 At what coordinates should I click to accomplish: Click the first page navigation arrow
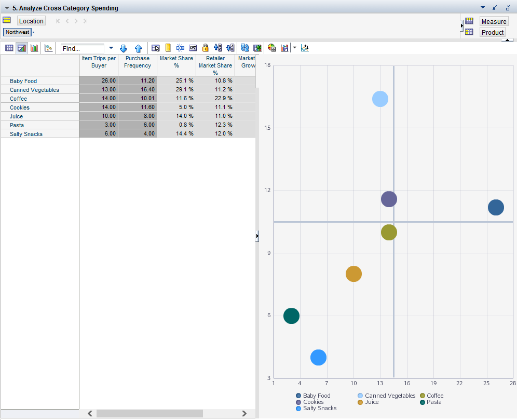58,21
